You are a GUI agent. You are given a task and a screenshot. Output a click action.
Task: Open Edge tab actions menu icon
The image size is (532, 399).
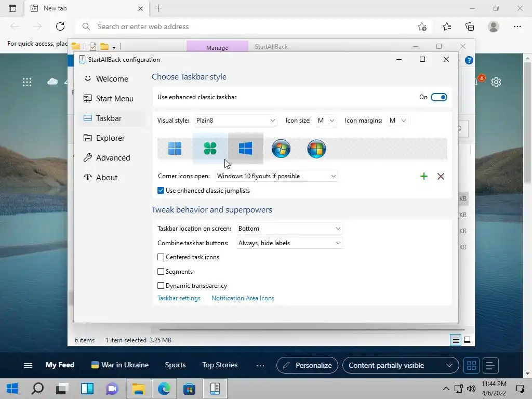[12, 8]
